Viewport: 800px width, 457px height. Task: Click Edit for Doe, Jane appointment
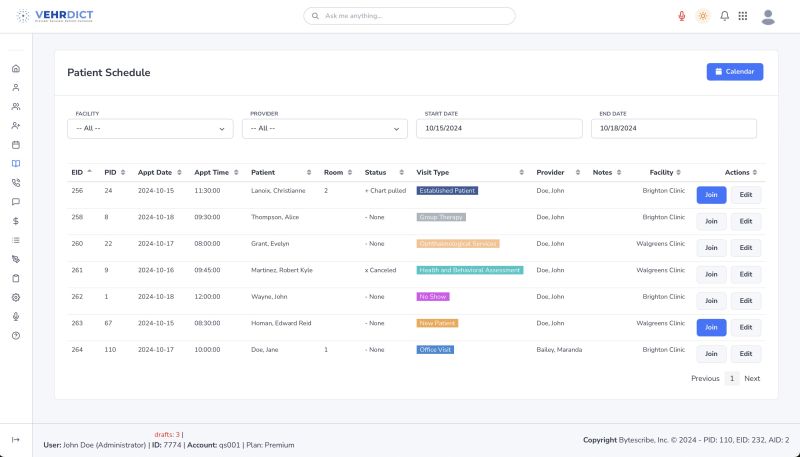coord(745,353)
